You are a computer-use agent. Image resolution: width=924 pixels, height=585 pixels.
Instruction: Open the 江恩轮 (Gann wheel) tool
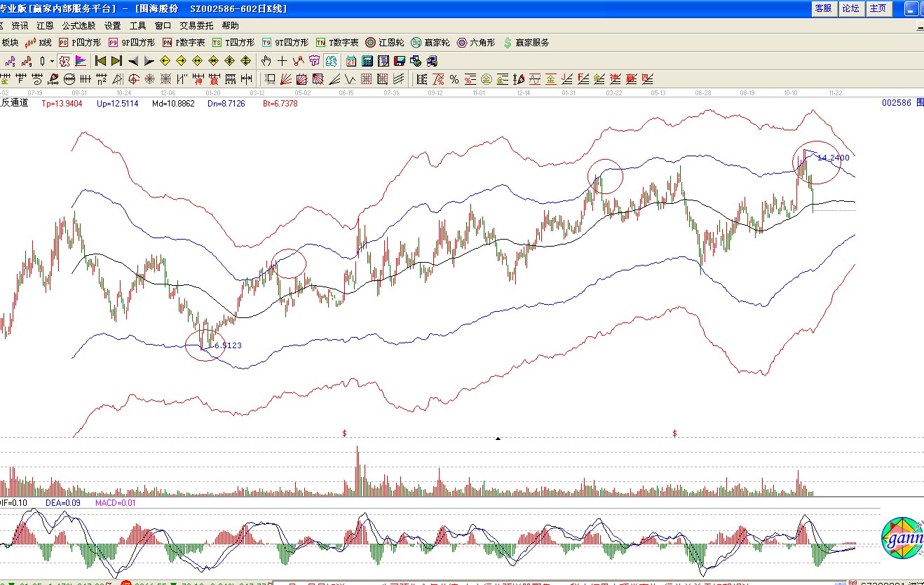click(x=385, y=43)
